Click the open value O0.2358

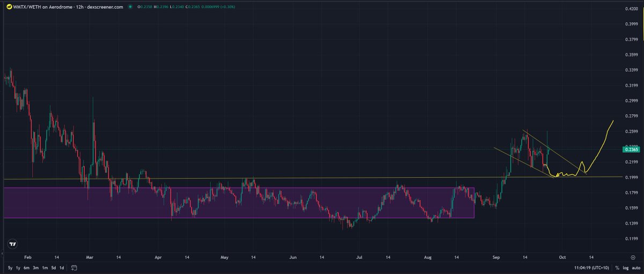[145, 7]
